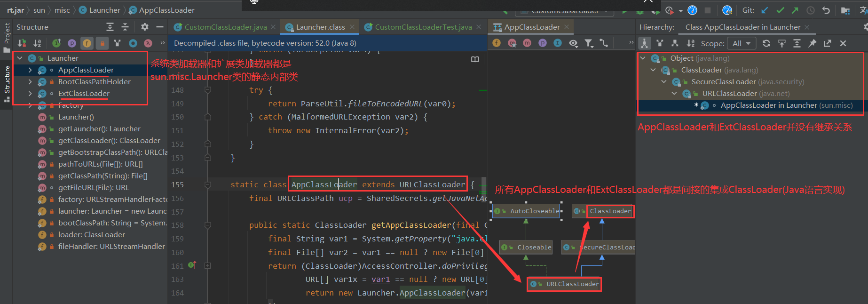
Task: Show class hierarchy view button
Action: click(645, 43)
